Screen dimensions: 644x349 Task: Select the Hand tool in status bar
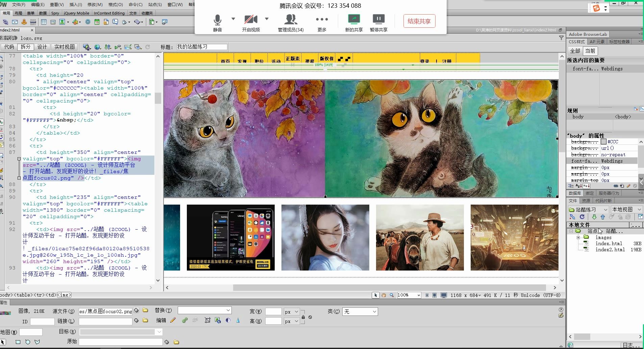tap(383, 295)
